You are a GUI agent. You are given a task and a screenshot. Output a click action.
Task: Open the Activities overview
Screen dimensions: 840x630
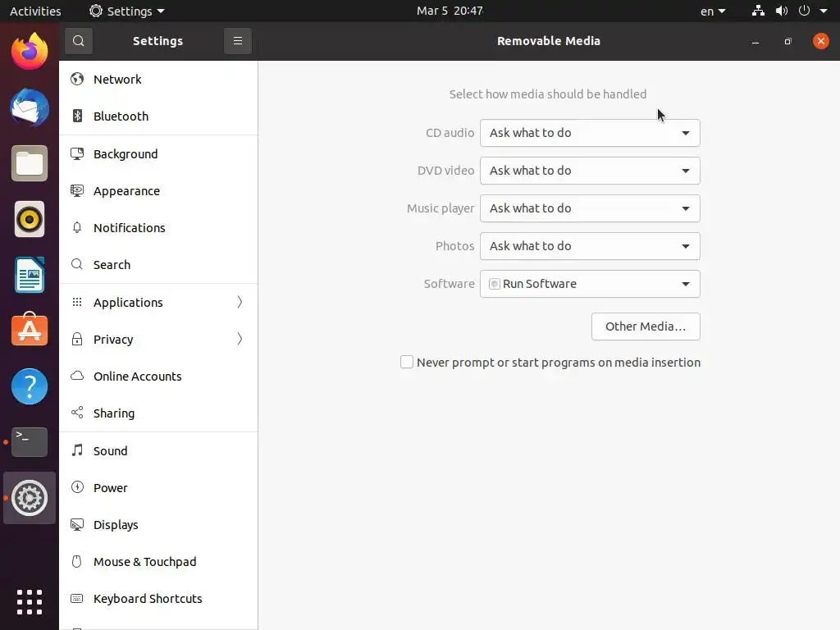pos(35,11)
